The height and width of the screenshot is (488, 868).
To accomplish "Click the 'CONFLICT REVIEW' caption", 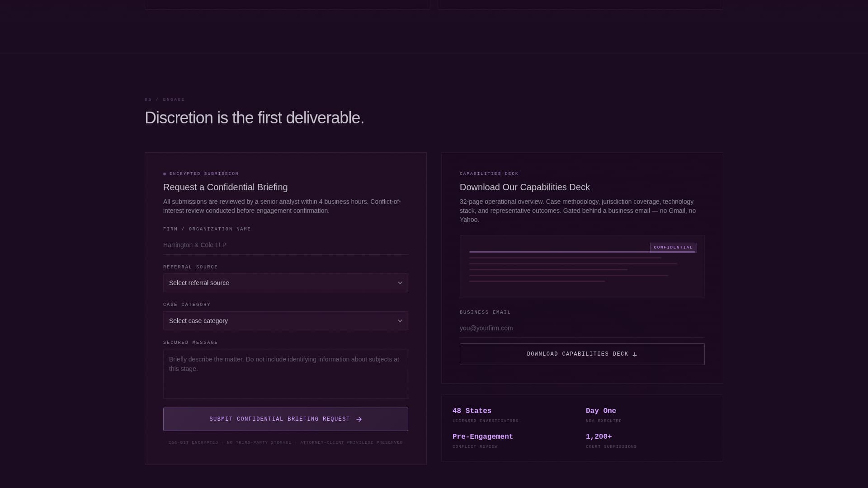I will [475, 447].
